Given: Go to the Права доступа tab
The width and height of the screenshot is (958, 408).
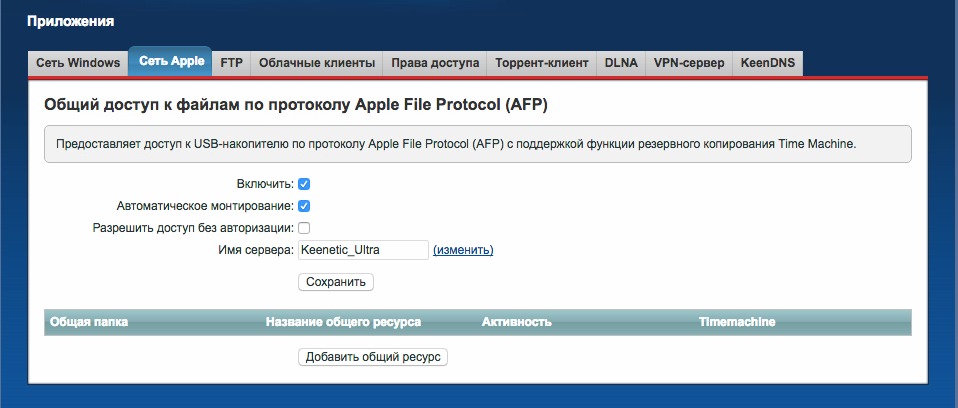Looking at the screenshot, I should (435, 63).
